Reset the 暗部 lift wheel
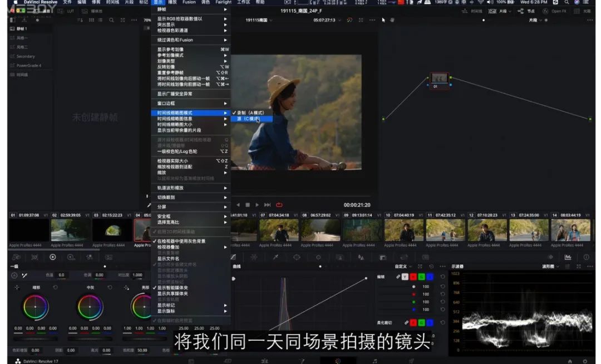Screen dimensions: 601x364 [55, 287]
